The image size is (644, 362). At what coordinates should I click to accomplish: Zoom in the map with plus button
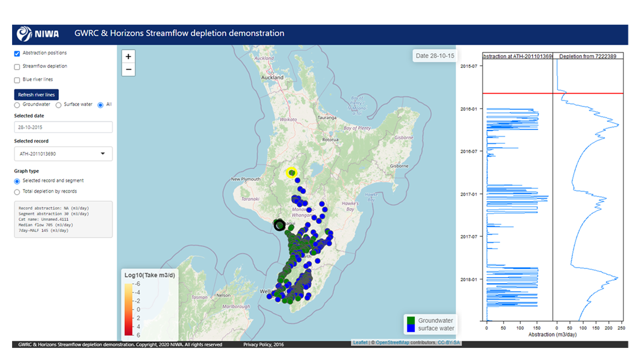pos(128,57)
